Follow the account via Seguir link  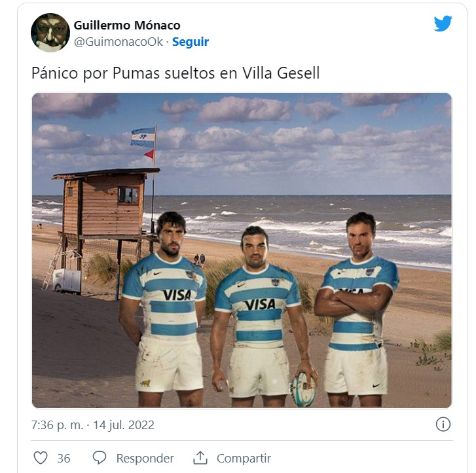pos(191,42)
